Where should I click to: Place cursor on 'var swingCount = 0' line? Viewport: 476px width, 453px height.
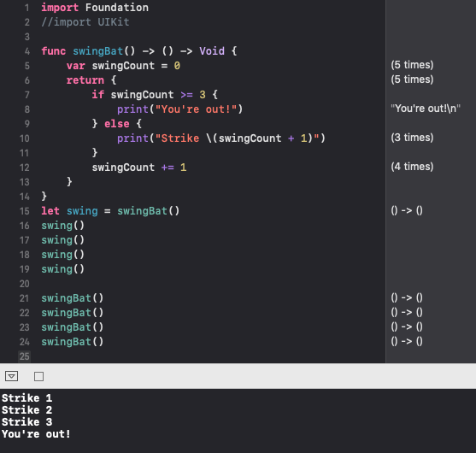point(123,66)
